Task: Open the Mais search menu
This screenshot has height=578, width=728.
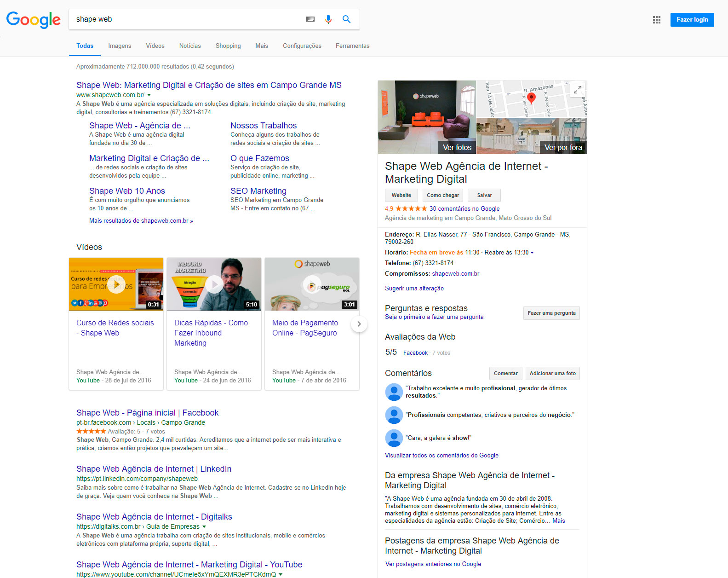Action: (262, 46)
